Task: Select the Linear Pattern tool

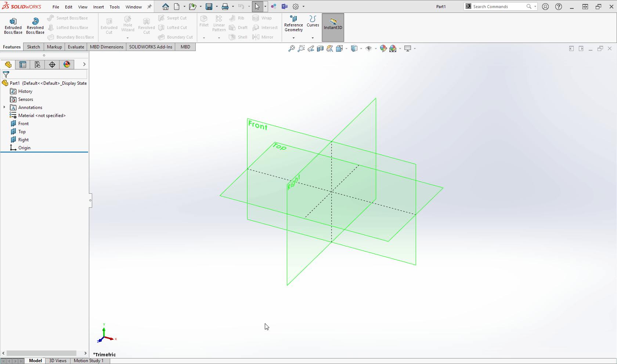Action: pyautogui.click(x=219, y=23)
